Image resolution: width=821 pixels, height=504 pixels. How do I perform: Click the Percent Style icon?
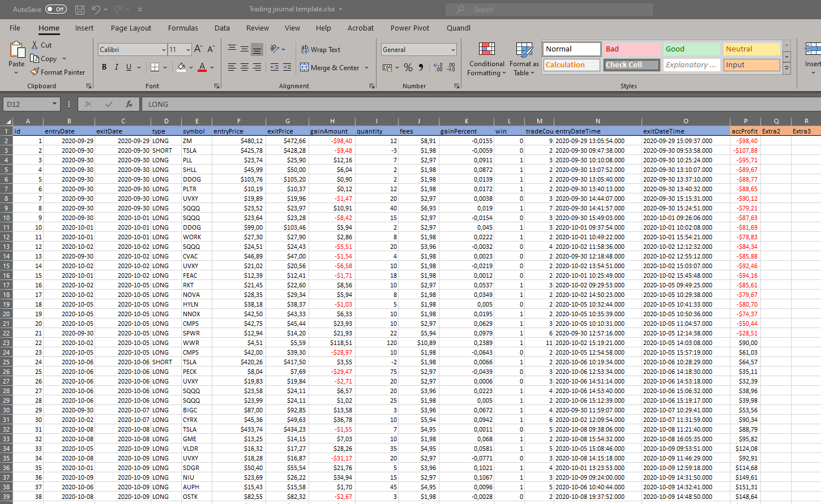coord(408,67)
